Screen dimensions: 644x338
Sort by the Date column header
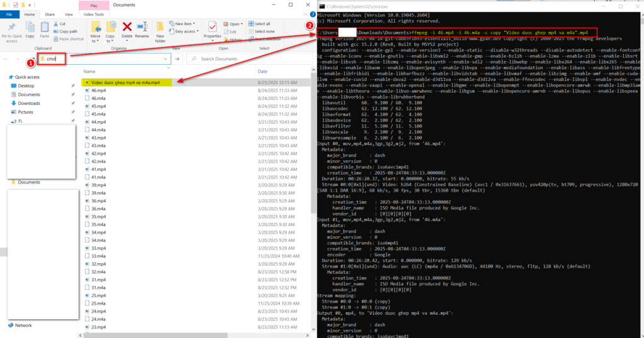262,72
